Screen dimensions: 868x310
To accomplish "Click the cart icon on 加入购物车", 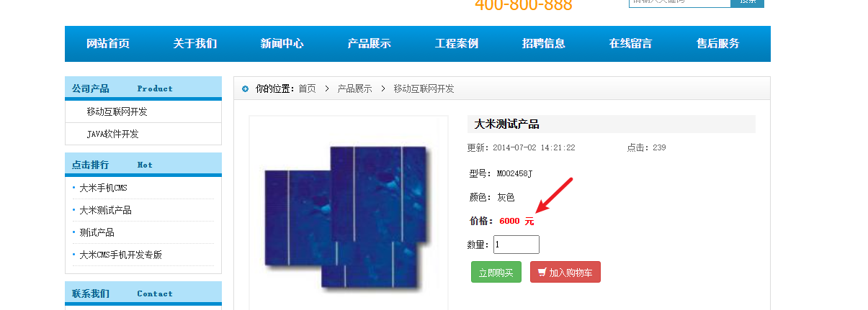I will pos(542,273).
